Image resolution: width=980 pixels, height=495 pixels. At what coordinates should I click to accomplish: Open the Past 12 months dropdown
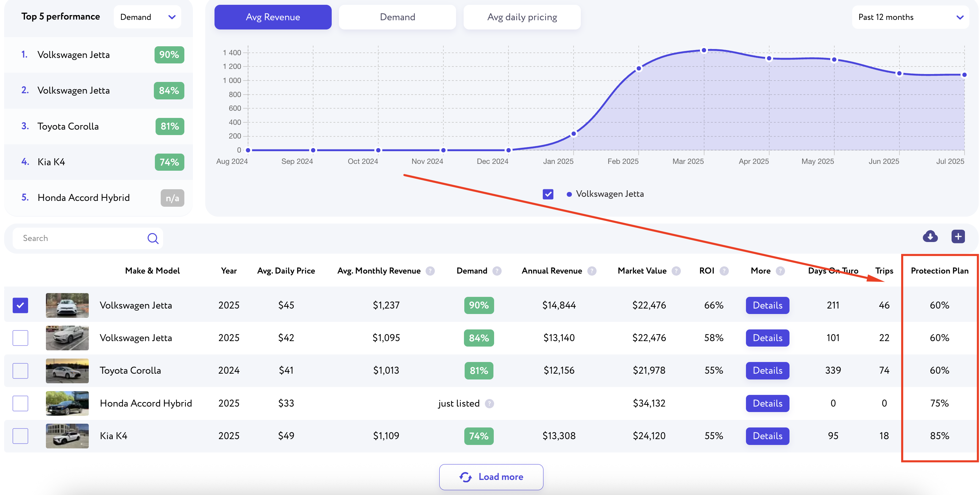tap(910, 17)
